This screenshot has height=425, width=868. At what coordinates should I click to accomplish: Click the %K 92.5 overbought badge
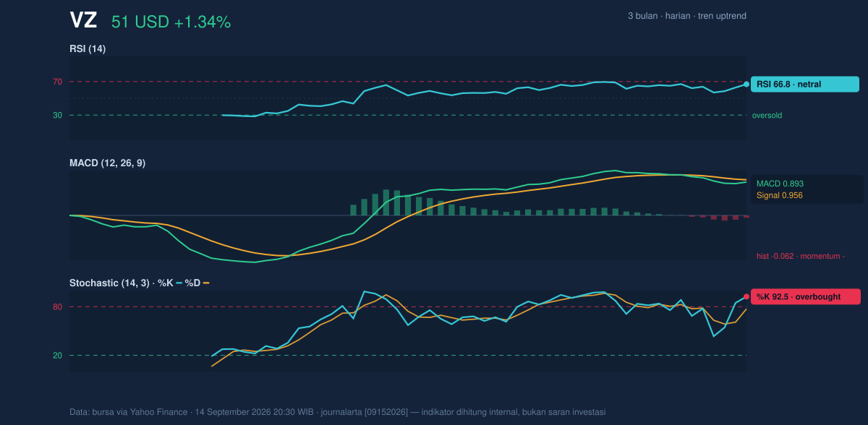point(806,296)
